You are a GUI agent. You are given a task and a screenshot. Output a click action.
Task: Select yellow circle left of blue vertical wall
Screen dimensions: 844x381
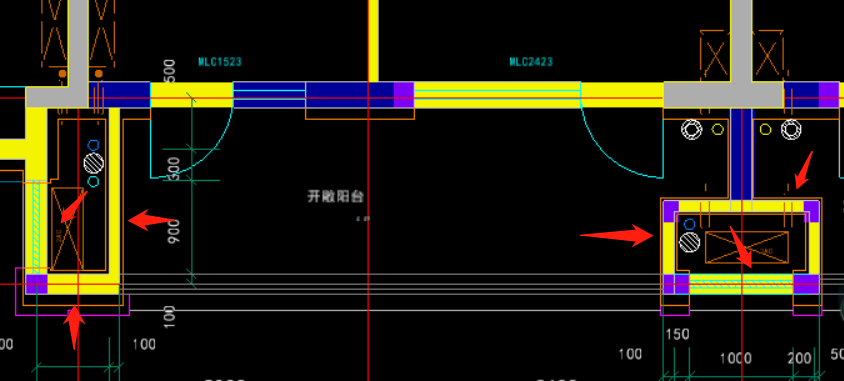[x=718, y=129]
